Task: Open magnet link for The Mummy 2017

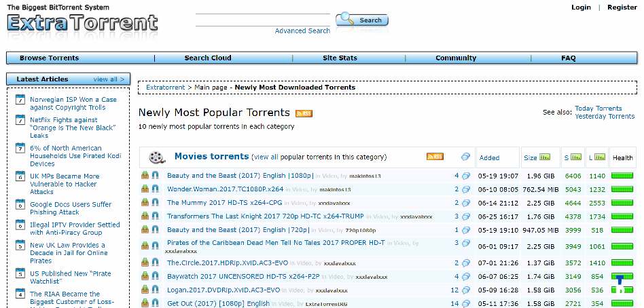Action: (155, 203)
